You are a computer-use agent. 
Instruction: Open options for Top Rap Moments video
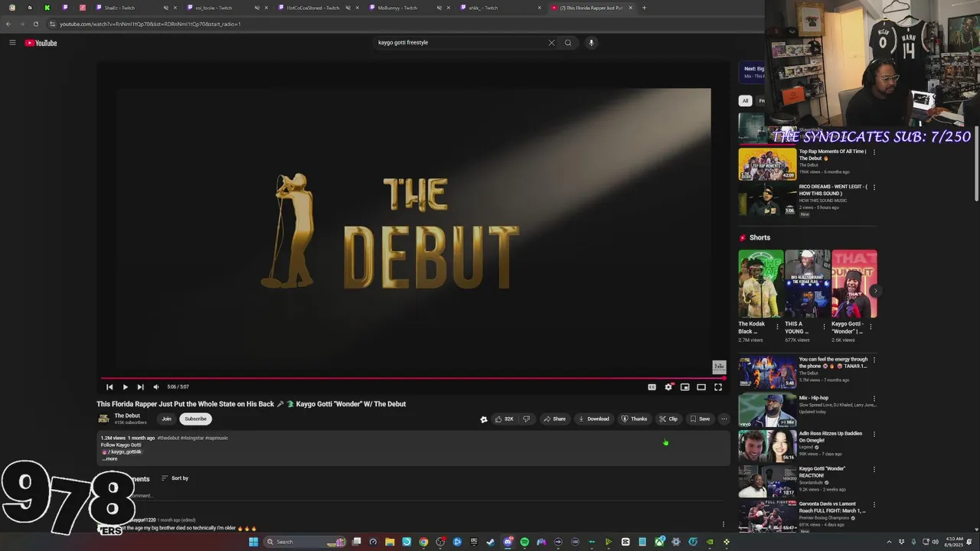tap(874, 152)
